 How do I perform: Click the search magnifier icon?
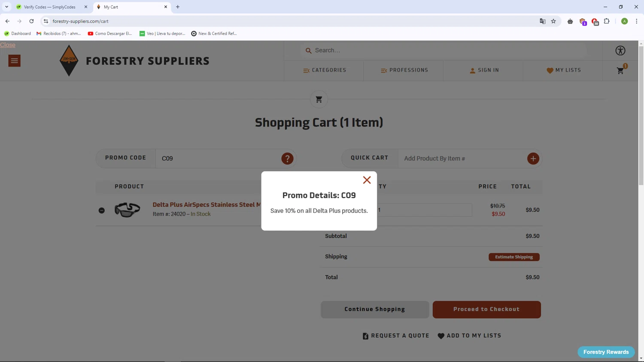point(308,51)
